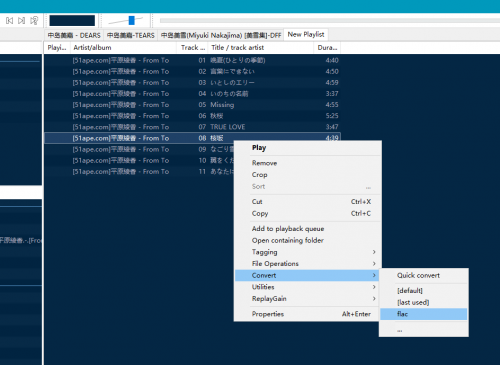Click the Track number column header
Image resolution: width=500 pixels, height=365 pixels.
193,48
